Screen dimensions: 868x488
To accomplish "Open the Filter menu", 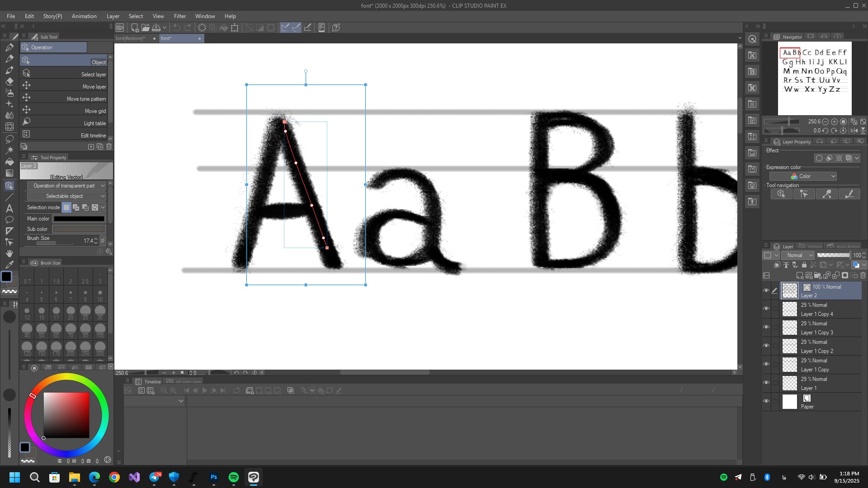I will coord(179,16).
